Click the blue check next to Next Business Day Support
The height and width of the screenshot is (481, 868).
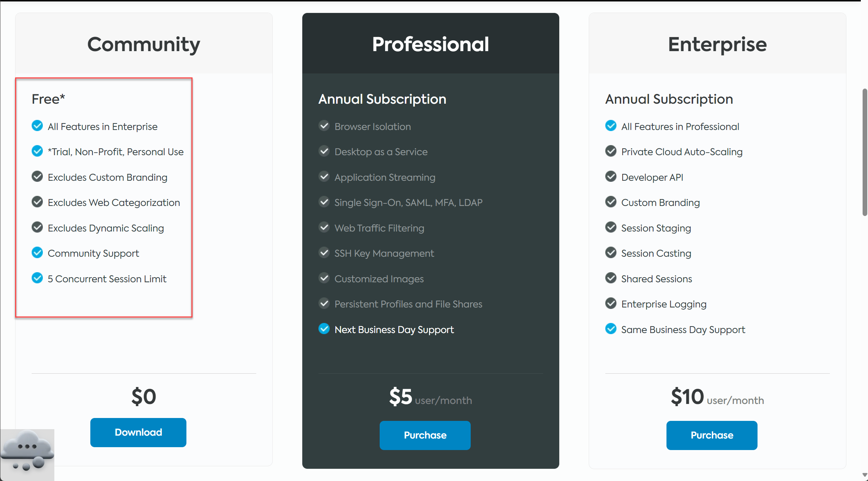click(324, 329)
